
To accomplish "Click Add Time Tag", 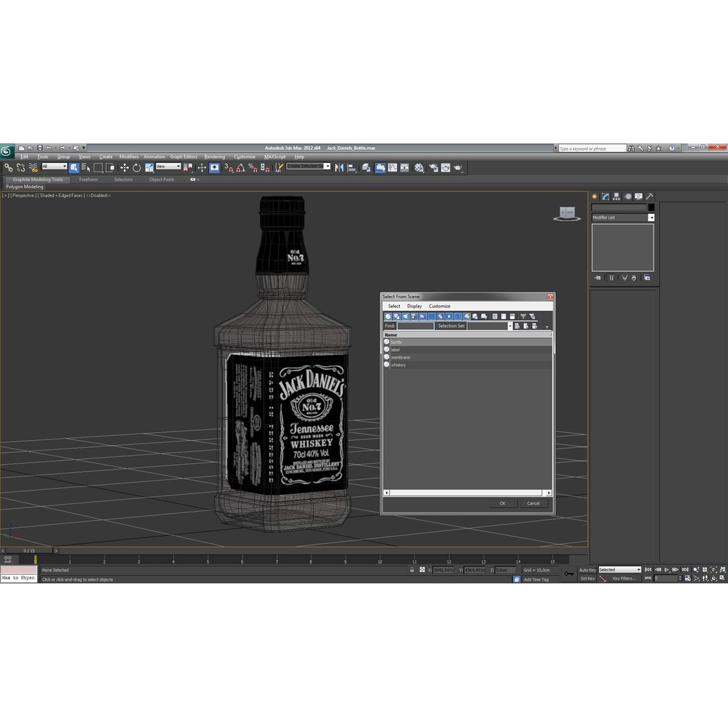I will [536, 580].
